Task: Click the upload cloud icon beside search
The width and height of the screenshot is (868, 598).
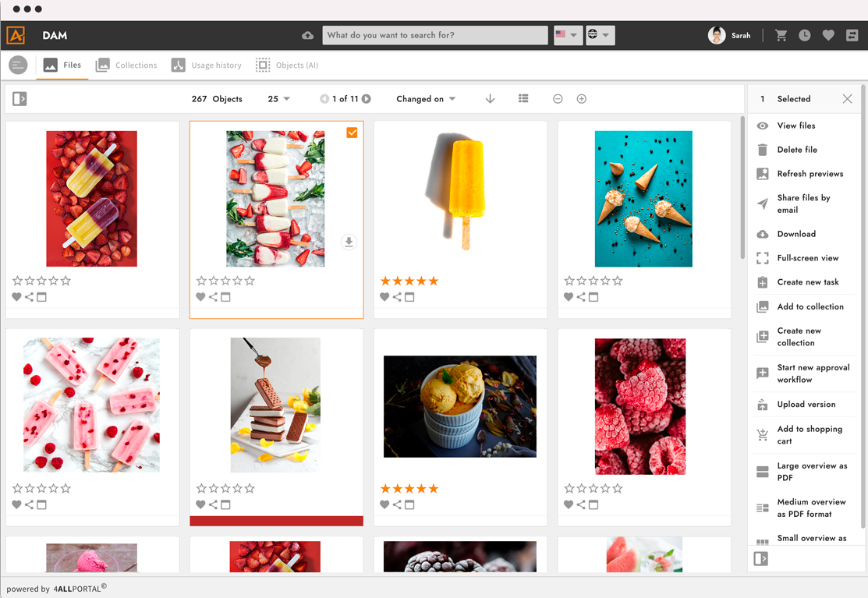Action: coord(308,36)
